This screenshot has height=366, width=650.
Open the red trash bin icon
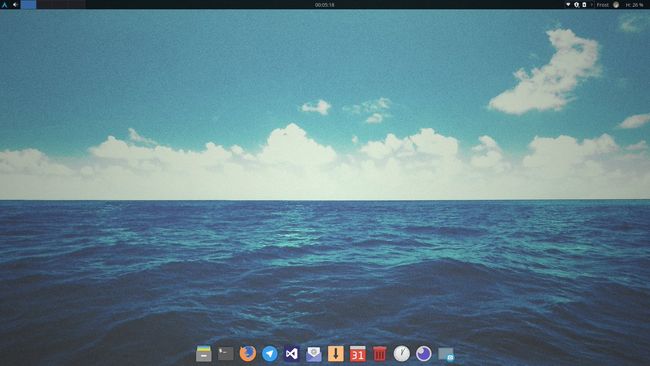click(x=380, y=354)
